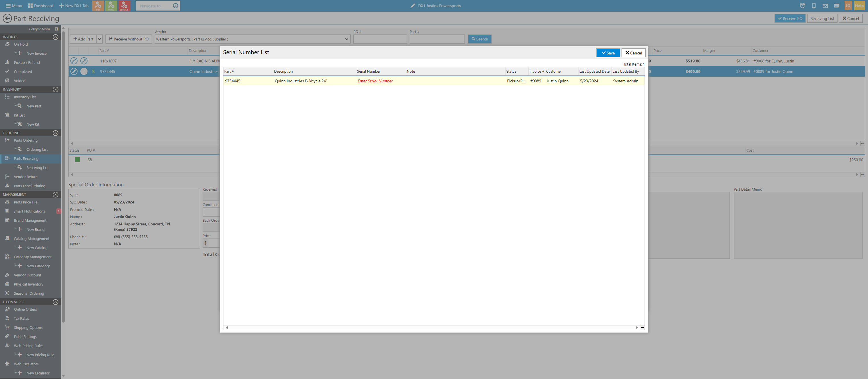Click the green PARTS new invoice icon
The width and height of the screenshot is (868, 379).
(111, 6)
